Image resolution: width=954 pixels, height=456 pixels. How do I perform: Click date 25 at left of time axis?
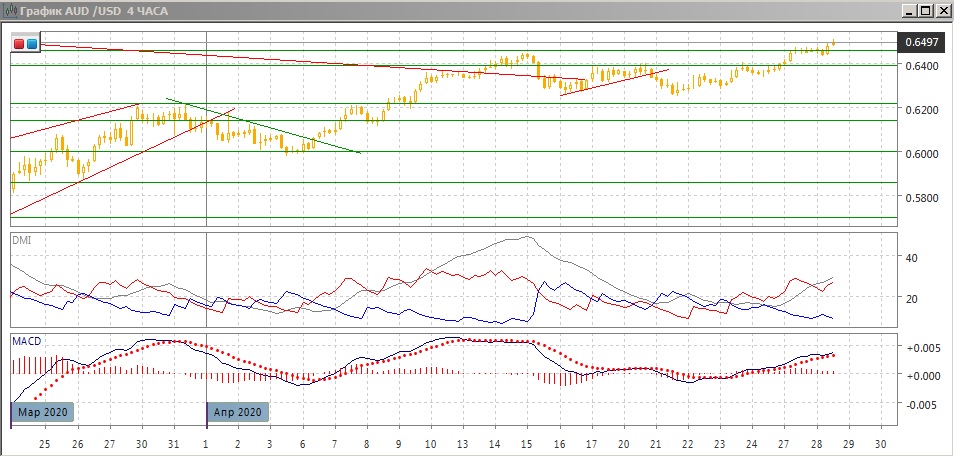(45, 442)
